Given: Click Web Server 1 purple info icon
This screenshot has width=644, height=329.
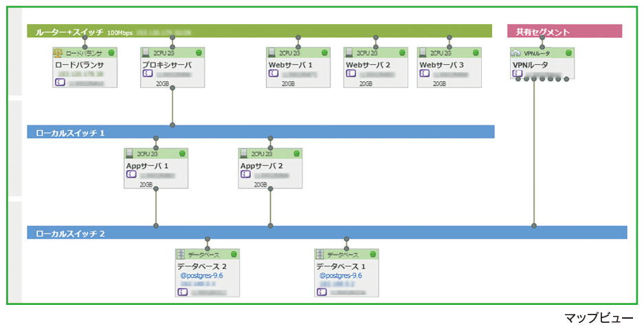Looking at the screenshot, I should coord(274,74).
